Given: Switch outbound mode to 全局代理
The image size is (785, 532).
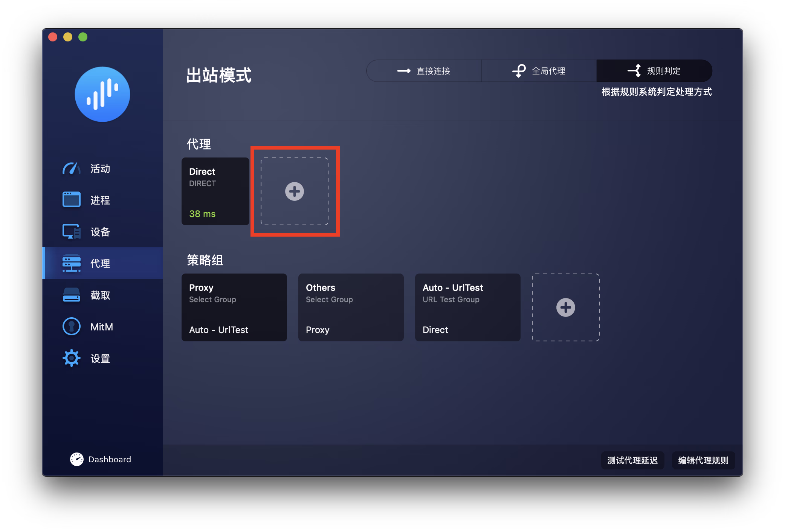Looking at the screenshot, I should click(x=539, y=71).
